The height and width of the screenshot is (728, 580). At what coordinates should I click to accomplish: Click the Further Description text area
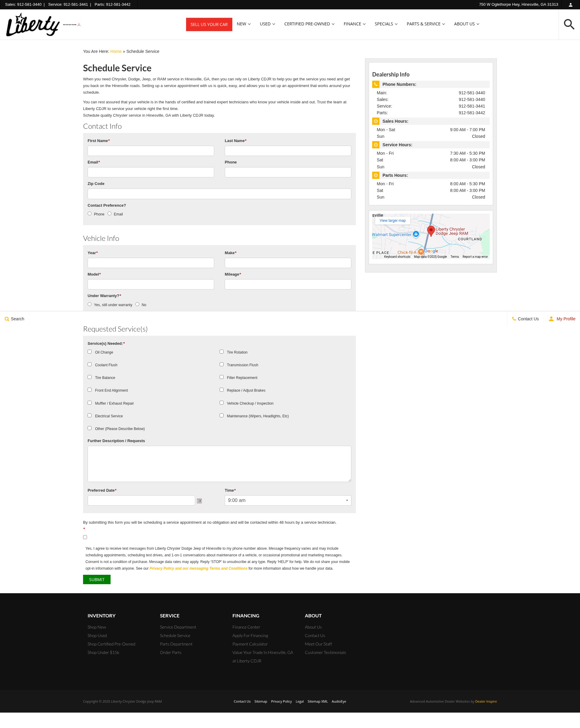coord(219,464)
